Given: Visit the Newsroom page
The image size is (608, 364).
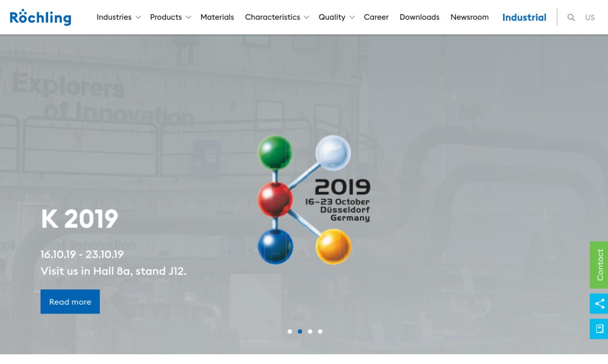Looking at the screenshot, I should 470,17.
